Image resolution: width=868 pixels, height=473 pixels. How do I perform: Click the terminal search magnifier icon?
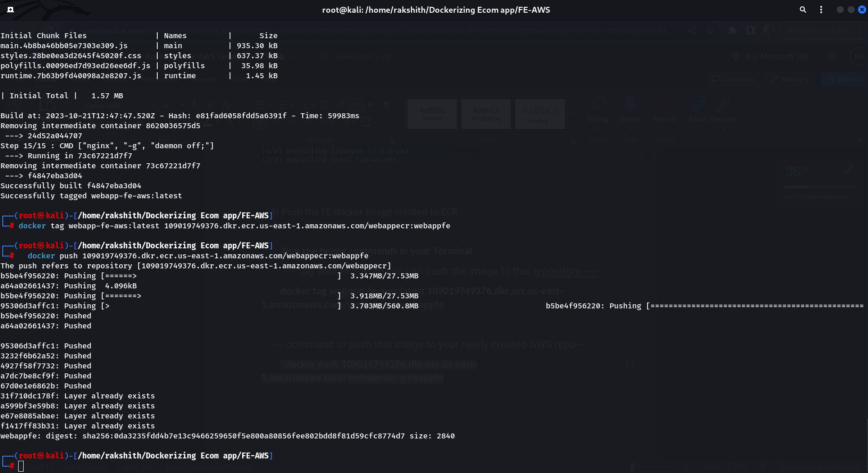pos(803,10)
